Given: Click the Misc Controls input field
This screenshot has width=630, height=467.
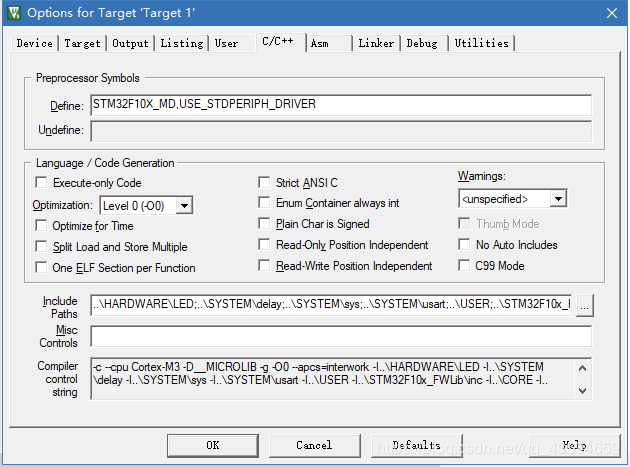Looking at the screenshot, I should pos(341,336).
